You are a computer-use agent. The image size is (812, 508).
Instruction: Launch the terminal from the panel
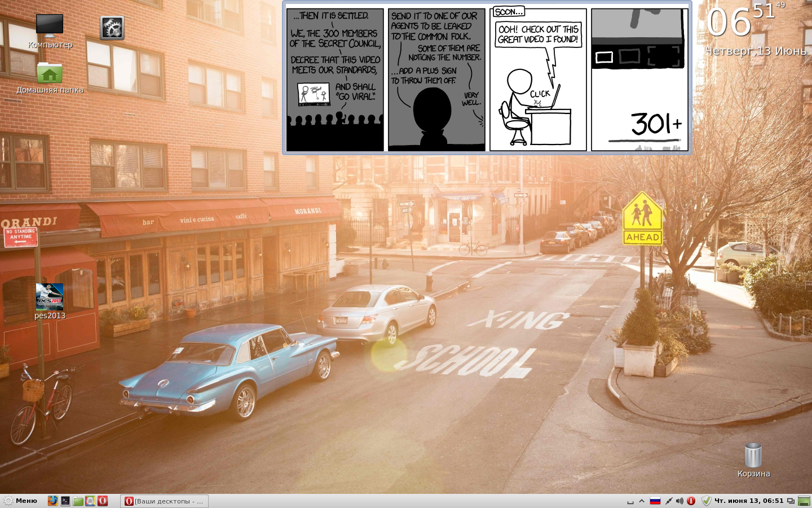[x=65, y=501]
